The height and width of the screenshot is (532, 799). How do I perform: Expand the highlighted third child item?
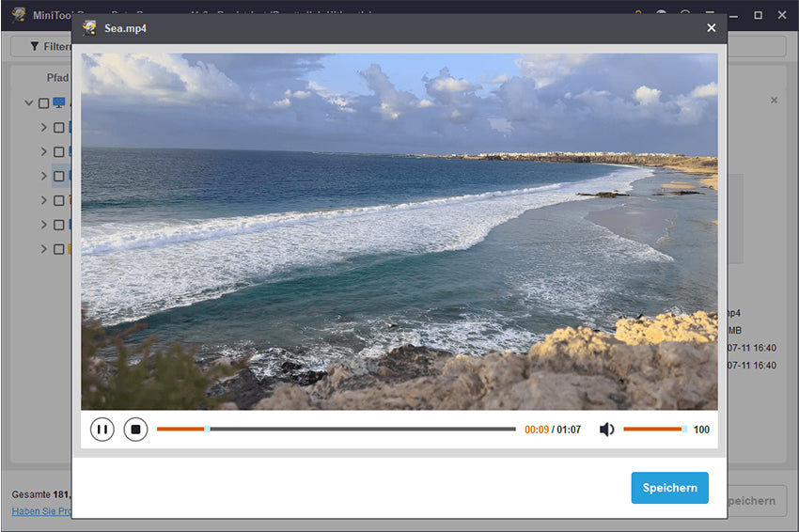coord(43,176)
